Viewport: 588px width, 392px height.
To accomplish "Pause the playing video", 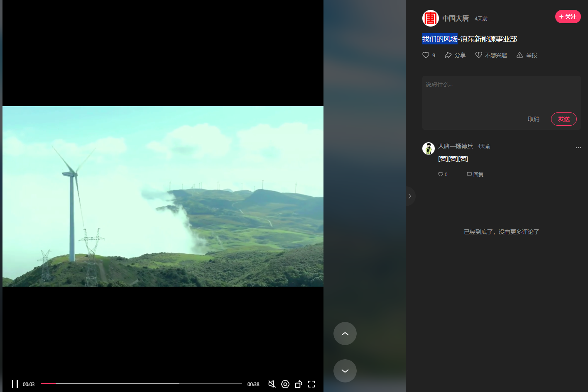I will click(x=15, y=384).
